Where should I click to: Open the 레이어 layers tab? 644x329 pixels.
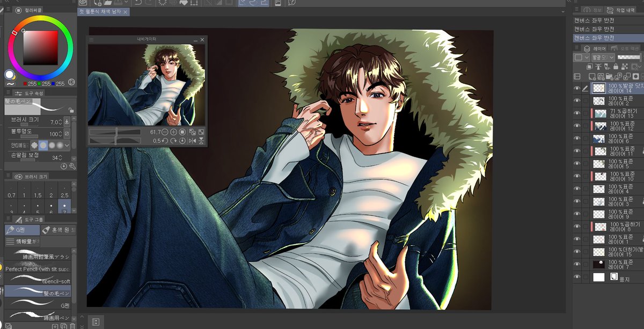(x=594, y=48)
